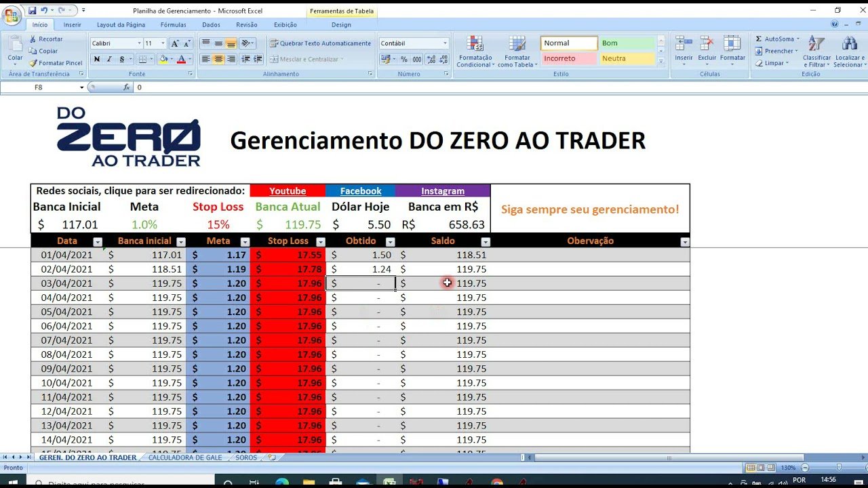868x488 pixels.
Task: Toggle Quebrar Texto Automaticamente
Action: point(320,43)
